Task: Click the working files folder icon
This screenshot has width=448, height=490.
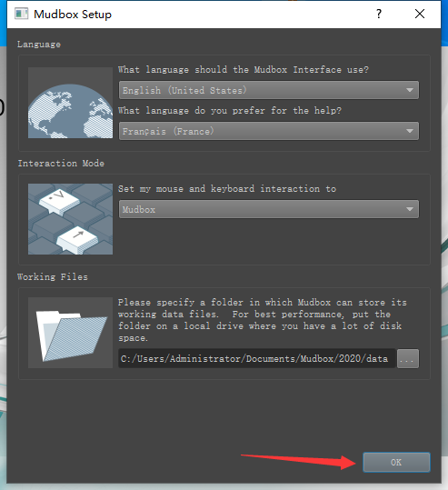Action: [x=70, y=333]
